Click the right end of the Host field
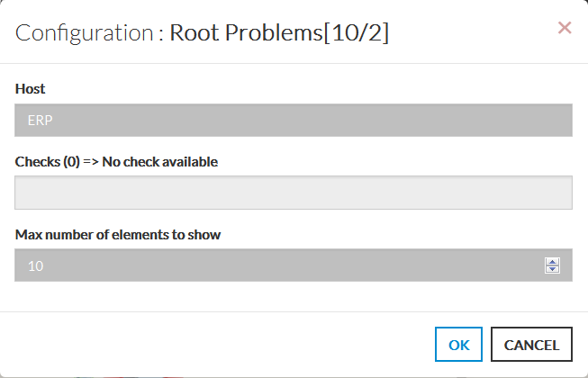 [x=558, y=120]
